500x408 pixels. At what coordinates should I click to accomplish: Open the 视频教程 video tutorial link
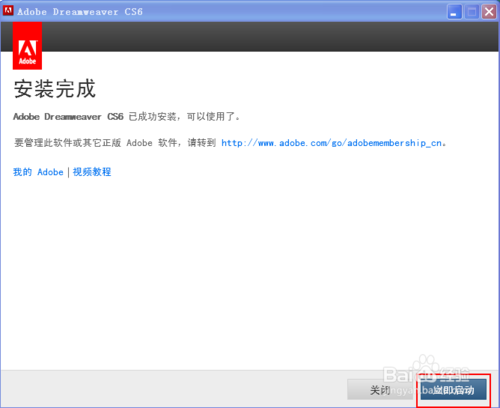(92, 172)
